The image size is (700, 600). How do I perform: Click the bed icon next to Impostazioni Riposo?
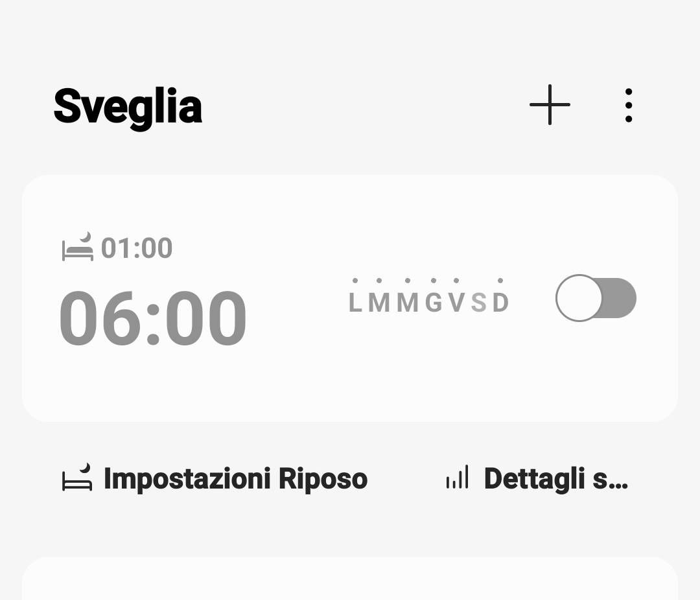(x=77, y=478)
